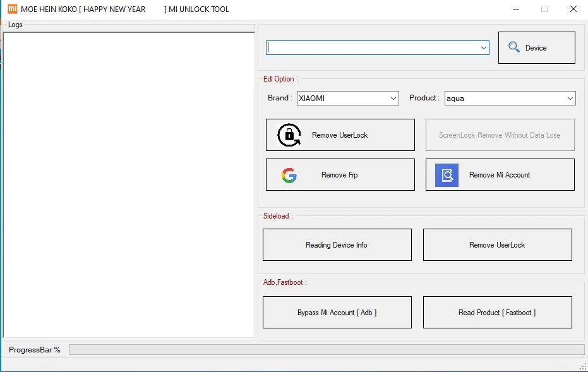Click the resize grip at window corner
The width and height of the screenshot is (588, 372).
[x=584, y=367]
